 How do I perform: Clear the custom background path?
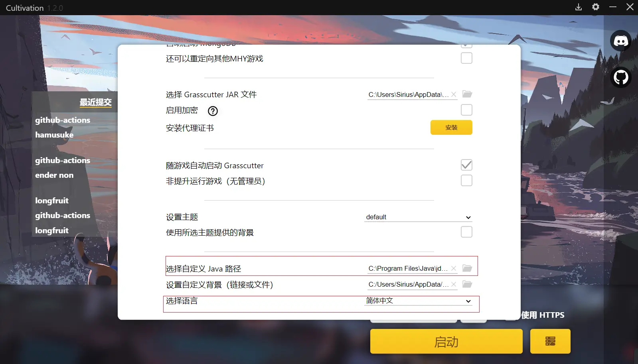click(454, 284)
